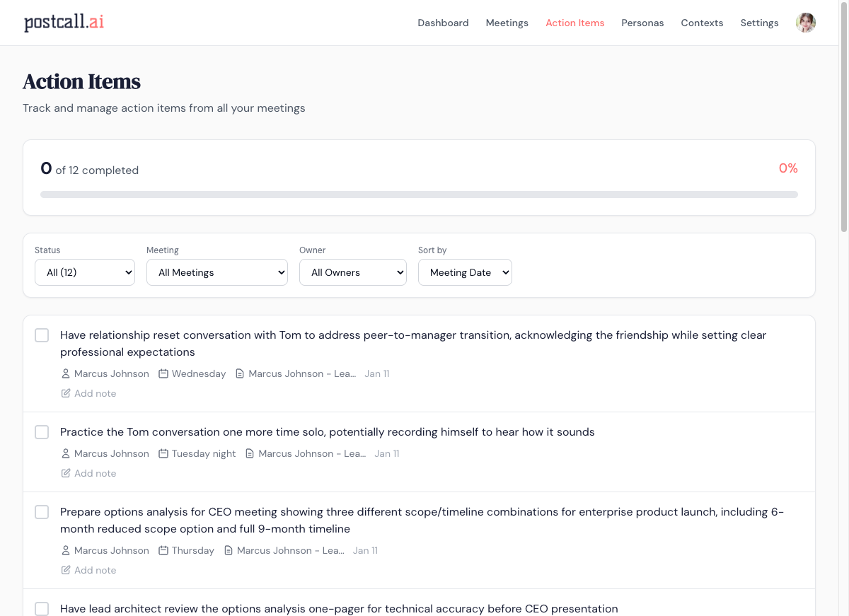Open the Personas page
The width and height of the screenshot is (849, 616).
click(x=642, y=23)
